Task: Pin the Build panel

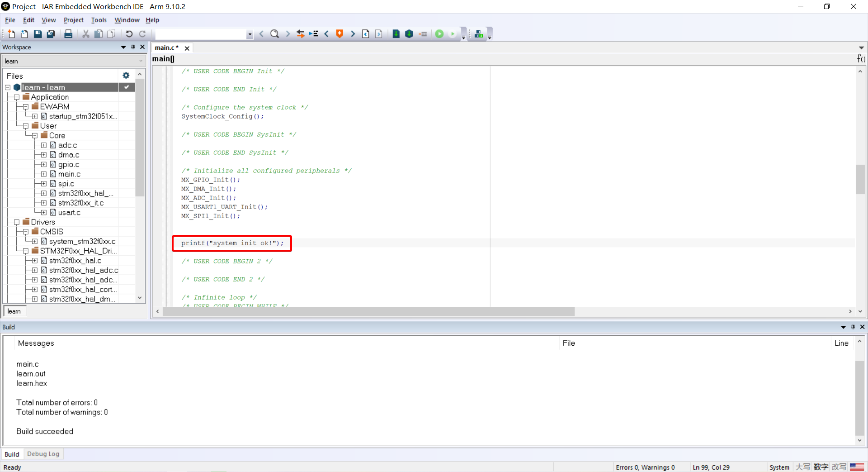Action: [853, 327]
